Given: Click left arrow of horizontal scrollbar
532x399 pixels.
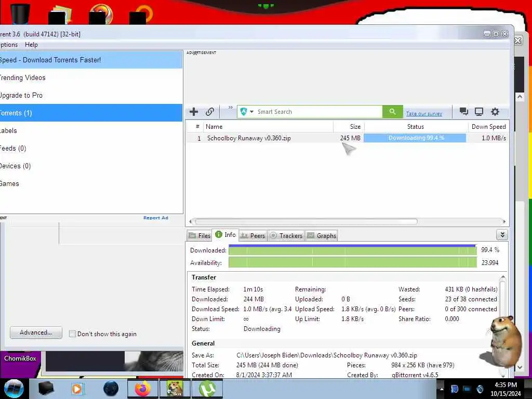Looking at the screenshot, I should (x=190, y=221).
